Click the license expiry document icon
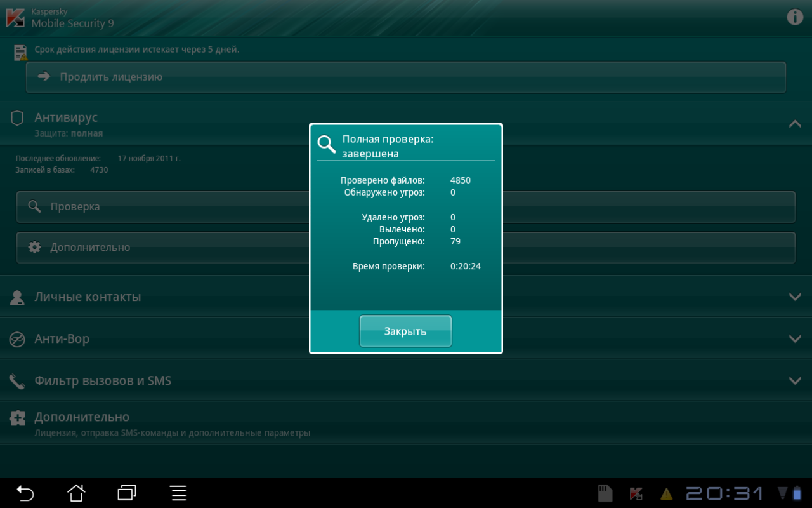Viewport: 812px width, 508px height. (x=21, y=52)
